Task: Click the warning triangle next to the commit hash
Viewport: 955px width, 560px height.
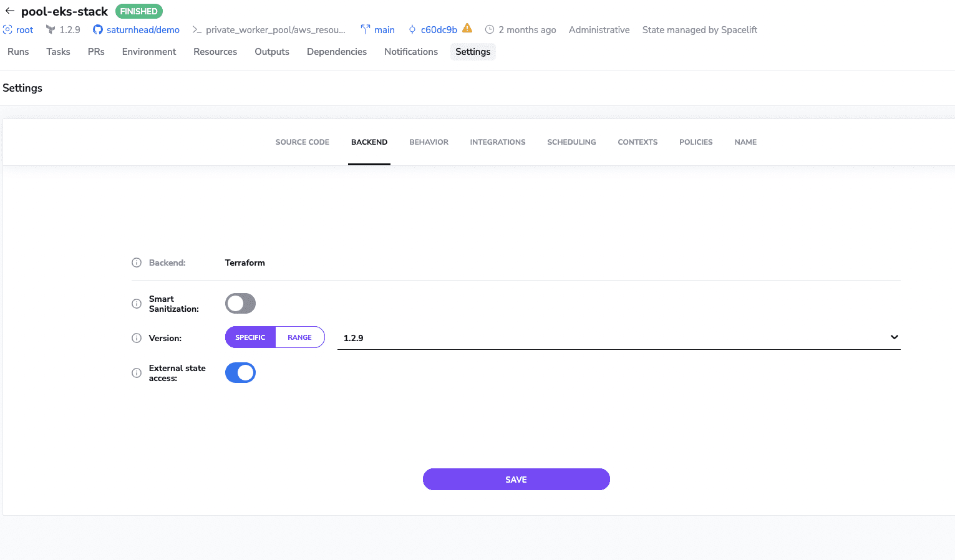Action: 467,28
